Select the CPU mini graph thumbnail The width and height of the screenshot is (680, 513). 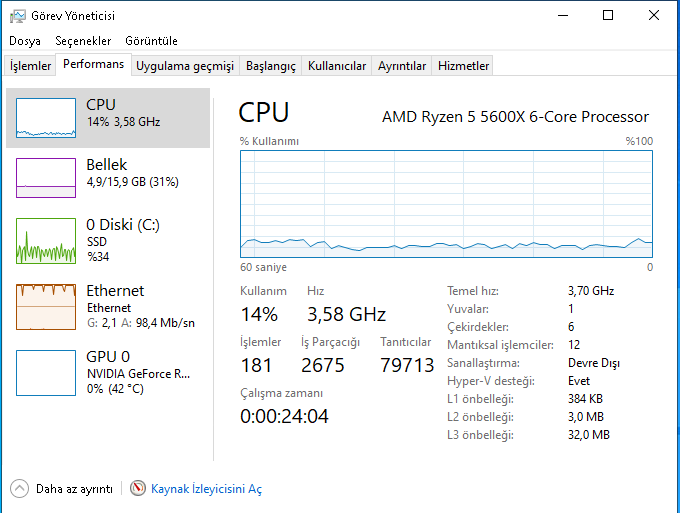(46, 118)
